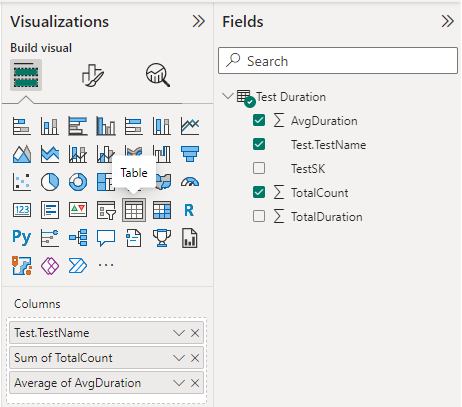Open Get more visuals ellipsis
The height and width of the screenshot is (407, 462).
tap(106, 265)
